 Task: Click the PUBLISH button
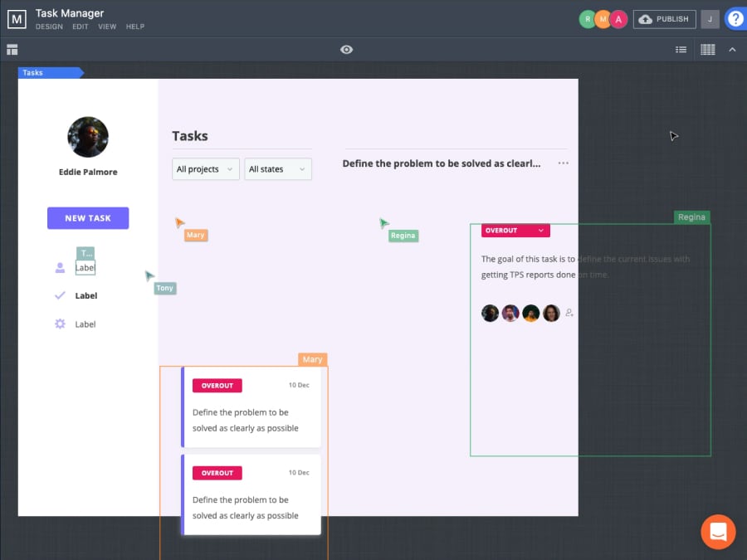[x=664, y=19]
